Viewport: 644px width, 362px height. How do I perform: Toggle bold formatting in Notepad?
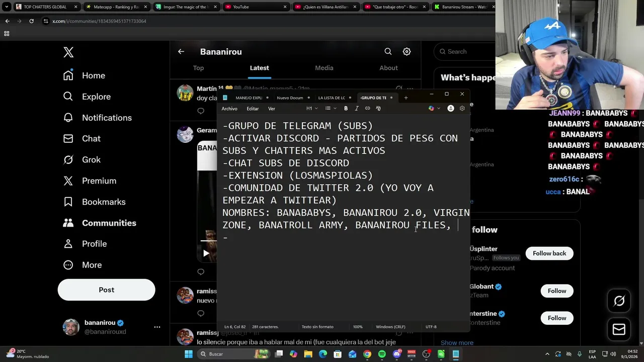tap(346, 109)
